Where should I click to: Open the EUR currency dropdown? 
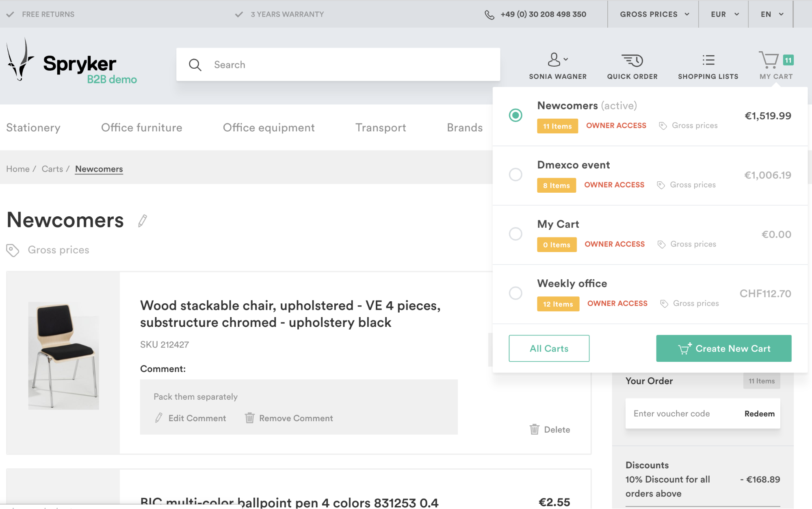tap(724, 14)
